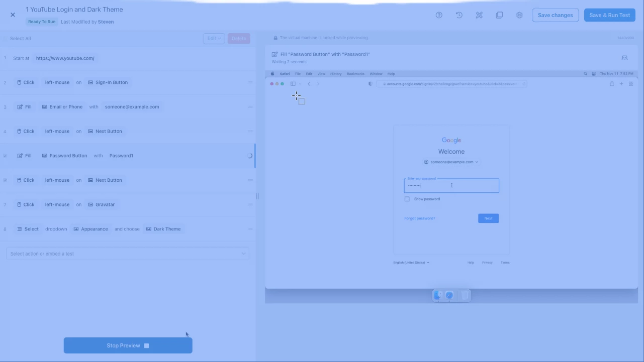The image size is (644, 362).
Task: Open File menu in the VM menu bar
Action: 298,74
